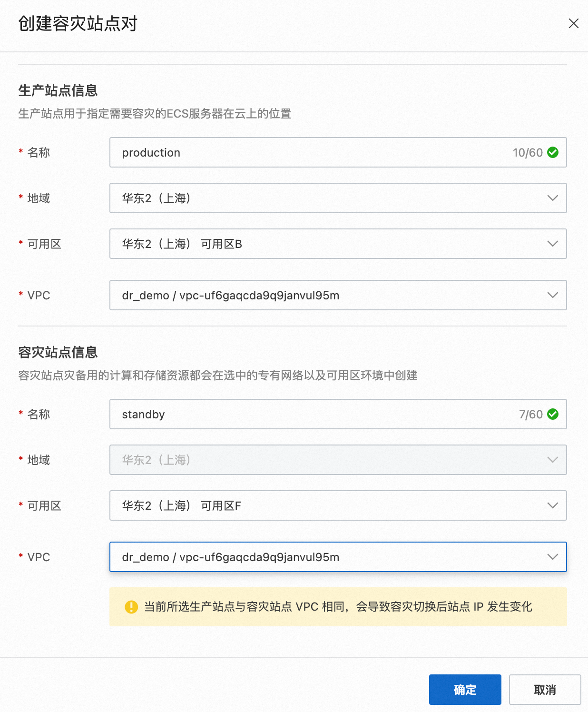Expand the production 地域 dropdown chevron
Viewport: 588px width, 712px height.
click(x=552, y=198)
